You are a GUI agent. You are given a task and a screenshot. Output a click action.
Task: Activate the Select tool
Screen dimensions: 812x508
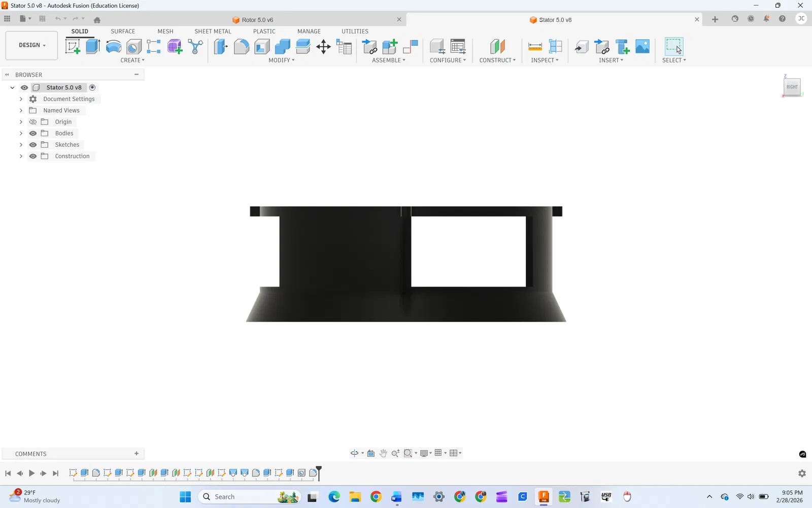coord(674,47)
